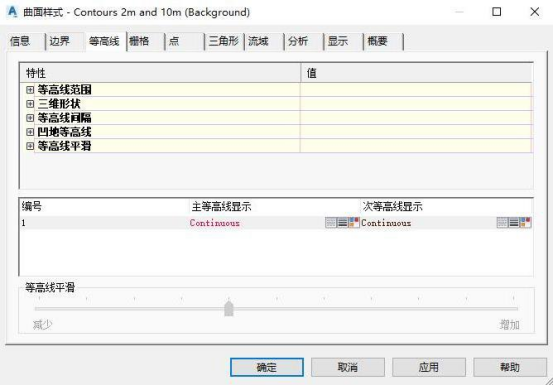The width and height of the screenshot is (554, 385).
Task: Select the pink Continuous linetype under 主等高线显示
Action: (x=214, y=223)
